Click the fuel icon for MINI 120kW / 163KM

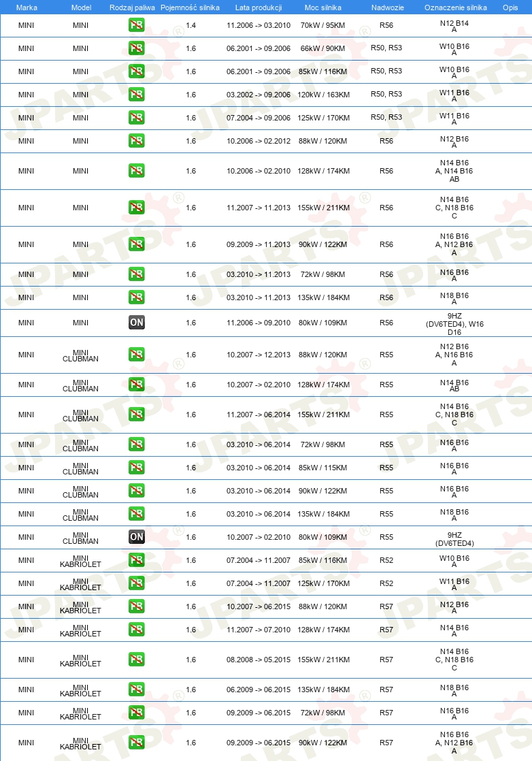click(x=136, y=94)
